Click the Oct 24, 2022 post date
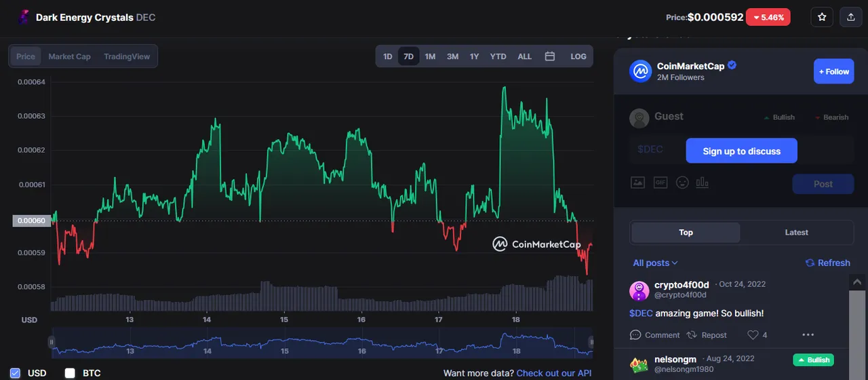Screen dimensions: 868x380 click(742, 284)
